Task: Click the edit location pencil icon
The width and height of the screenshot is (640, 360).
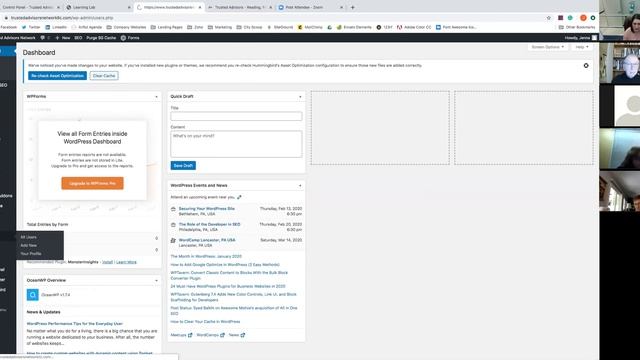Action: (239, 197)
